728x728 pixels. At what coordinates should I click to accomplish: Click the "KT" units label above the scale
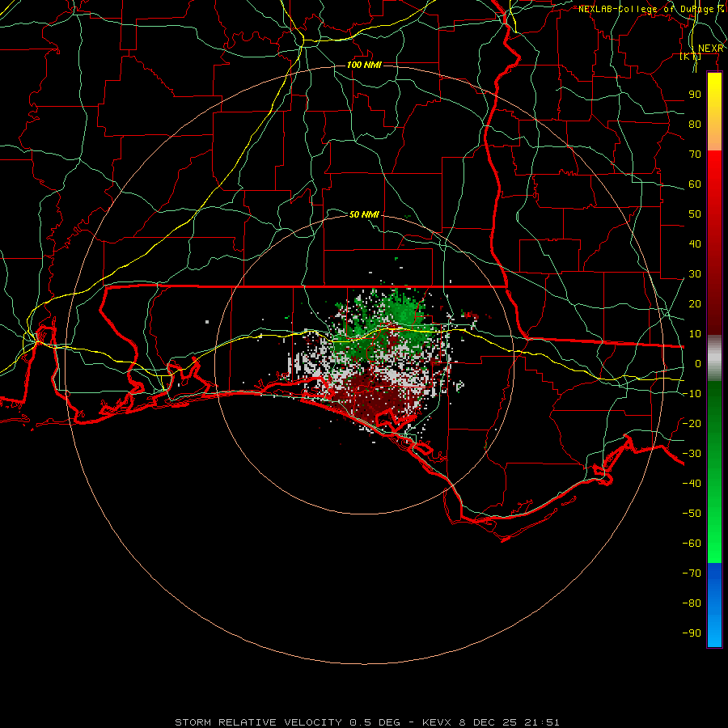pos(691,57)
